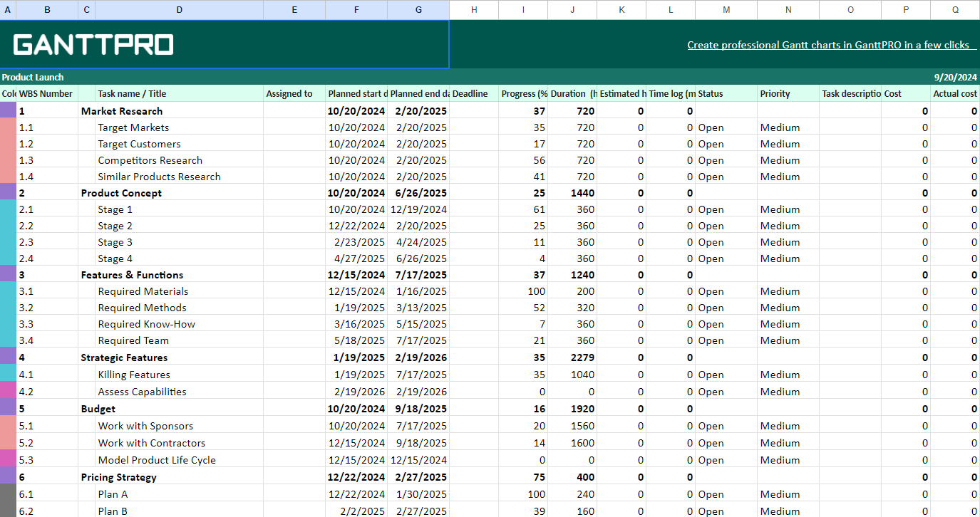Click the purple color cell for row 1
The width and height of the screenshot is (980, 517).
8,110
